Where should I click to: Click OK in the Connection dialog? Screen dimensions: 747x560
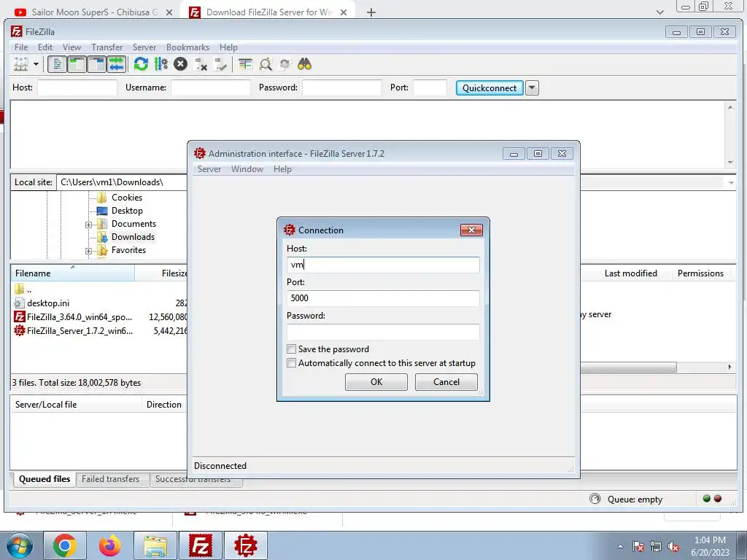[x=376, y=382]
